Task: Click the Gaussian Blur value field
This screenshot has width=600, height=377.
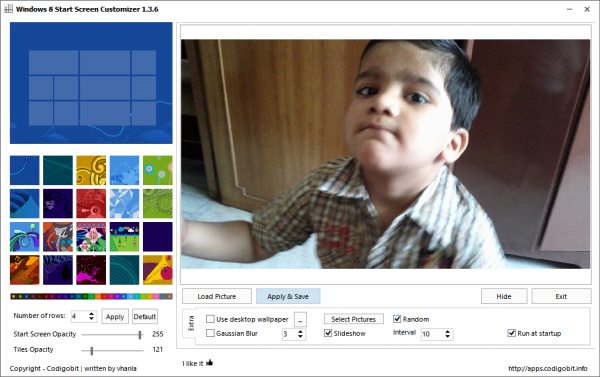Action: 290,334
